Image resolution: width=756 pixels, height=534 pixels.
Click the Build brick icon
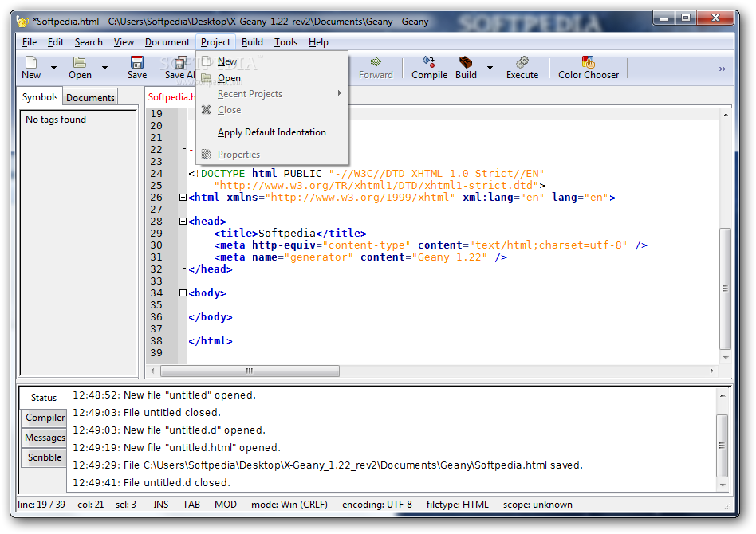click(x=466, y=61)
